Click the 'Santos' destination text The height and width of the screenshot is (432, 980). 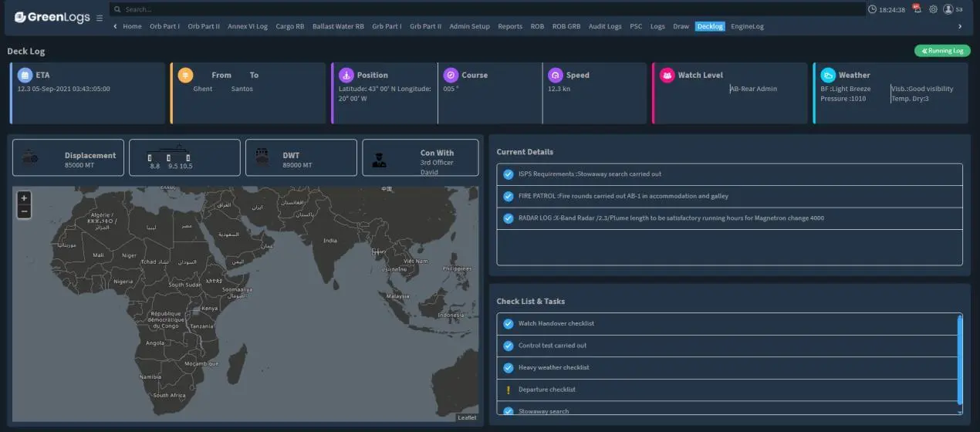[x=242, y=89]
